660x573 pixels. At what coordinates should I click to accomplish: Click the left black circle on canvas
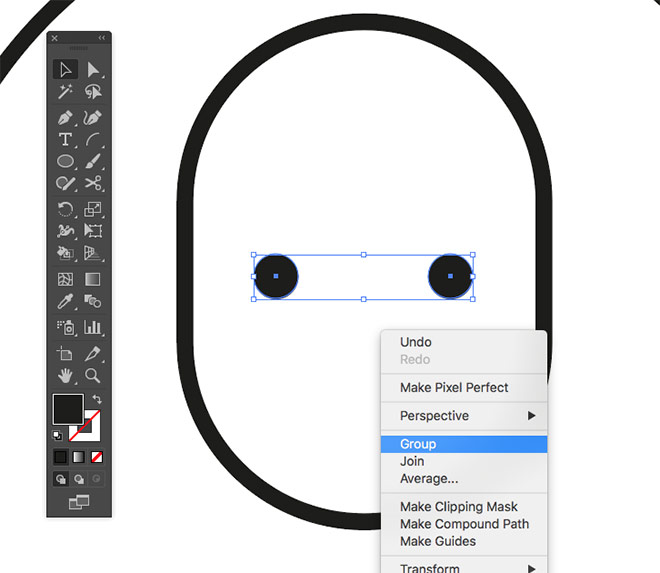pos(276,276)
